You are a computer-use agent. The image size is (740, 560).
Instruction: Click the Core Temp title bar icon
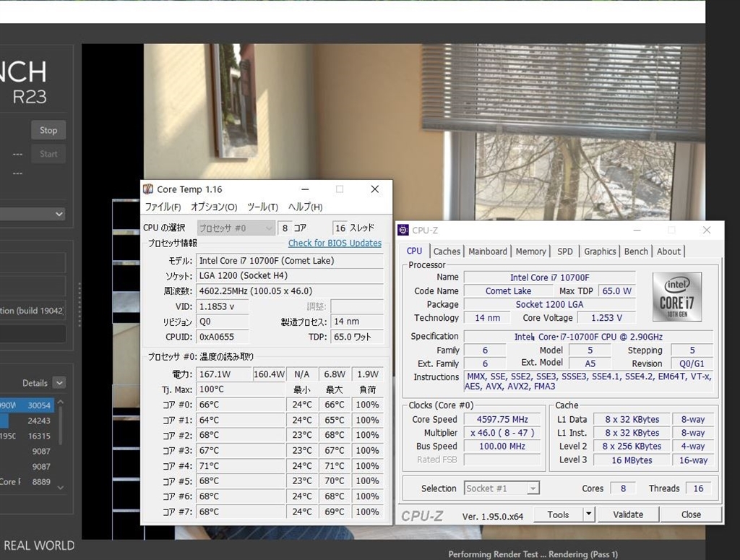coord(148,189)
